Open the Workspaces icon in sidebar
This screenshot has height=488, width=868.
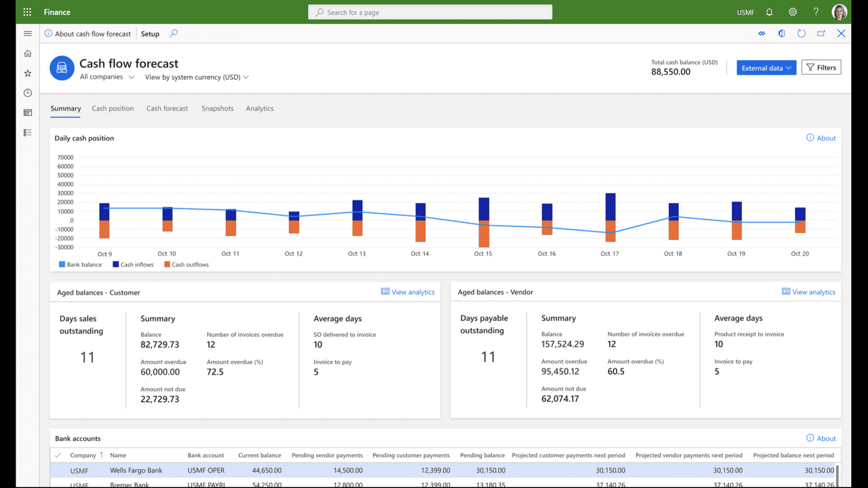[28, 113]
